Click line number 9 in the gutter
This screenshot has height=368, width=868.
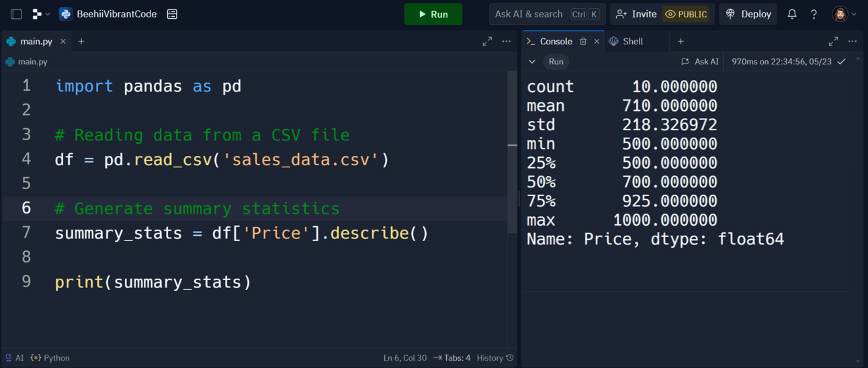(x=26, y=281)
